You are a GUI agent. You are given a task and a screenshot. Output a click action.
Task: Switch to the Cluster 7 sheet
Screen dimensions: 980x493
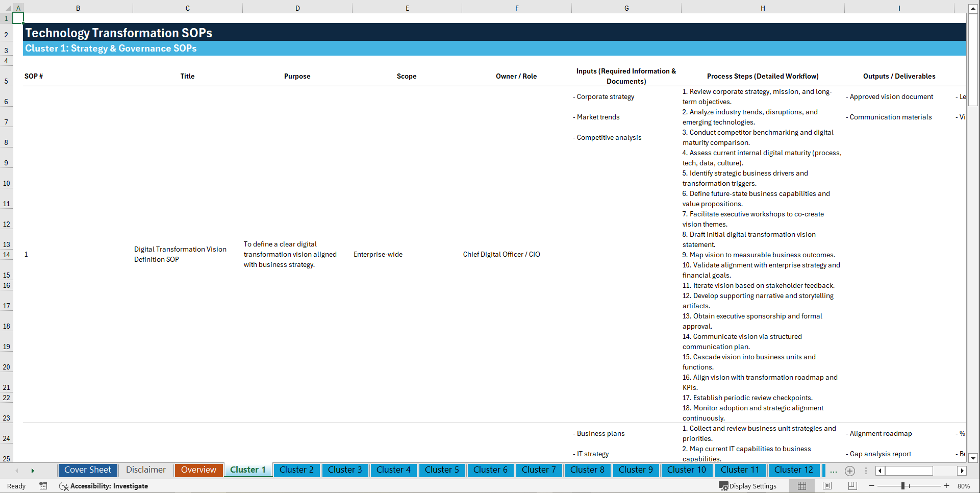pos(539,470)
